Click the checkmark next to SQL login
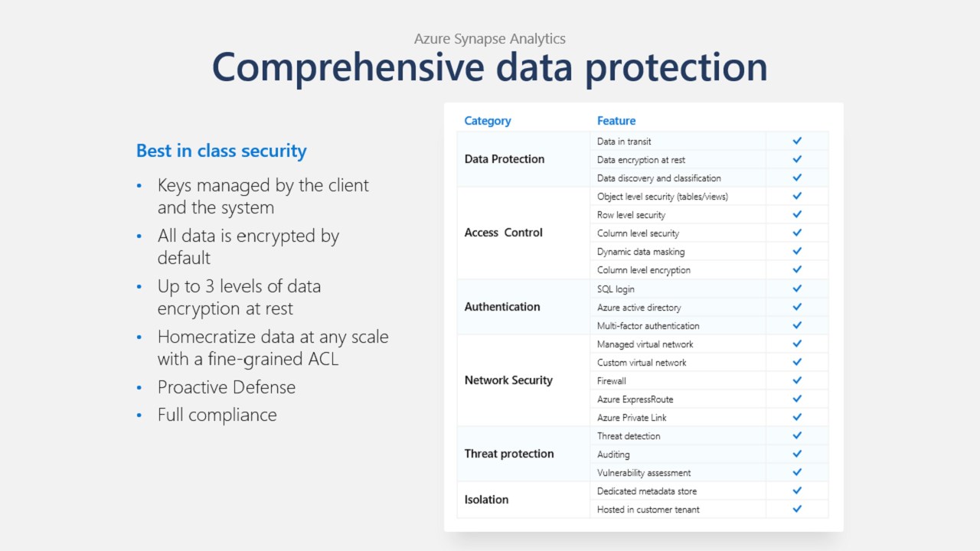This screenshot has width=980, height=551. pyautogui.click(x=797, y=289)
